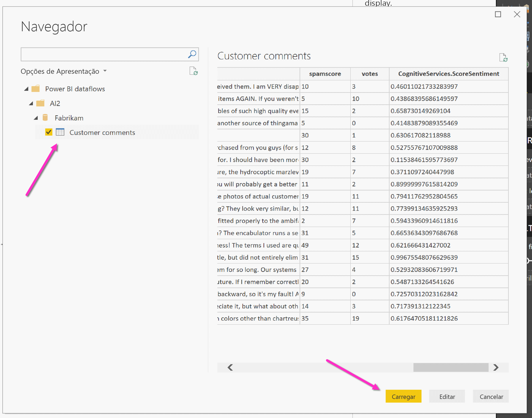The width and height of the screenshot is (532, 418).
Task: Select the spamscore column header
Action: [x=325, y=74]
